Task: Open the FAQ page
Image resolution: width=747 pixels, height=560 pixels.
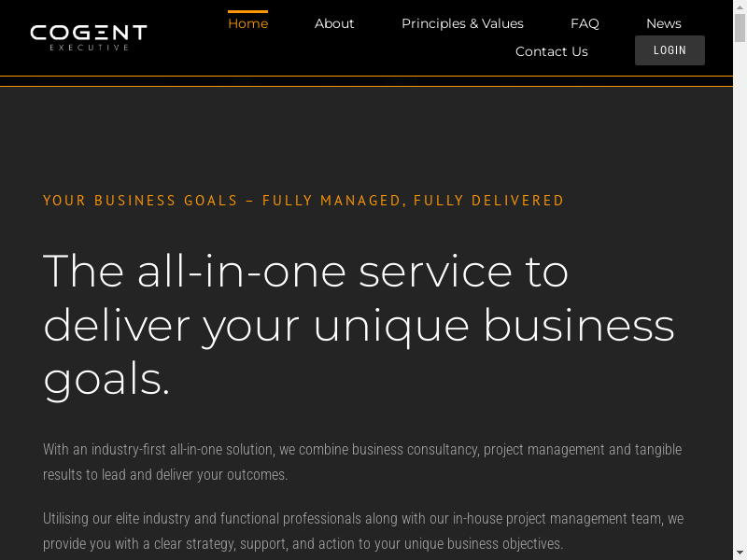Action: [585, 24]
